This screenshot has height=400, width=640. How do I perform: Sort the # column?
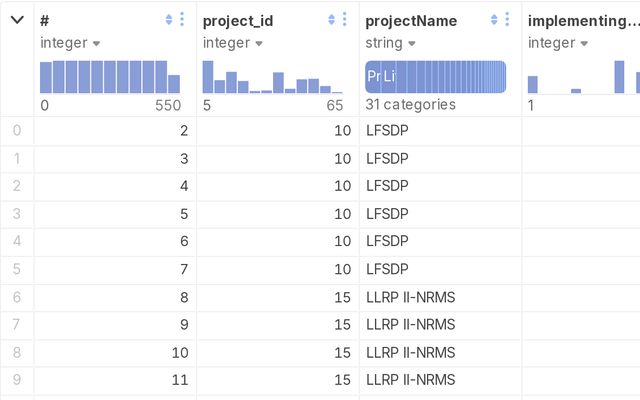click(x=168, y=20)
